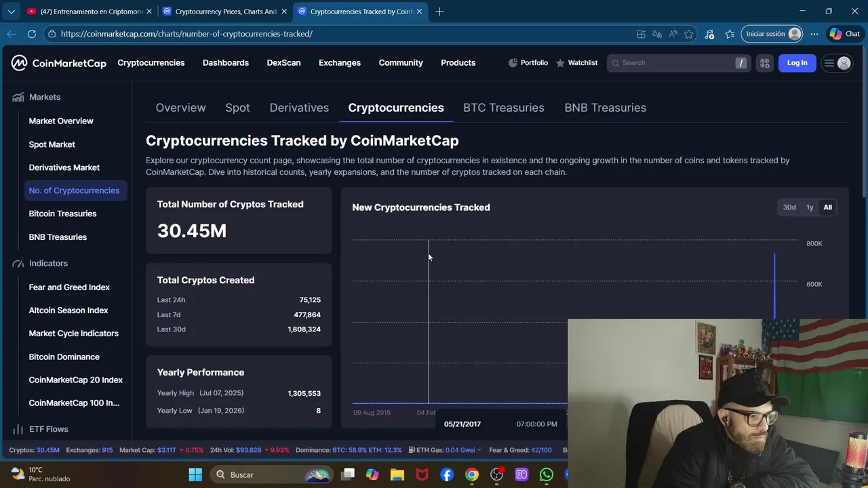Click the read aloud icon in address bar

point(673,34)
